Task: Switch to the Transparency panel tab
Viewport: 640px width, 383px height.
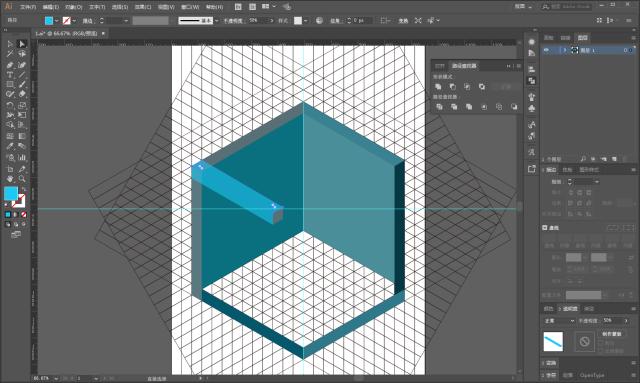Action: tap(570, 309)
